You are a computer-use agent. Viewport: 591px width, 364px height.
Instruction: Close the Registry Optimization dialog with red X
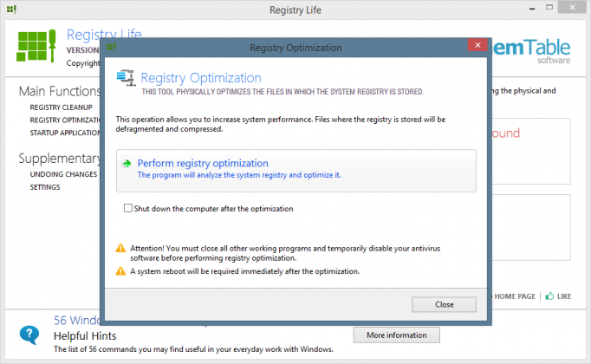[477, 45]
